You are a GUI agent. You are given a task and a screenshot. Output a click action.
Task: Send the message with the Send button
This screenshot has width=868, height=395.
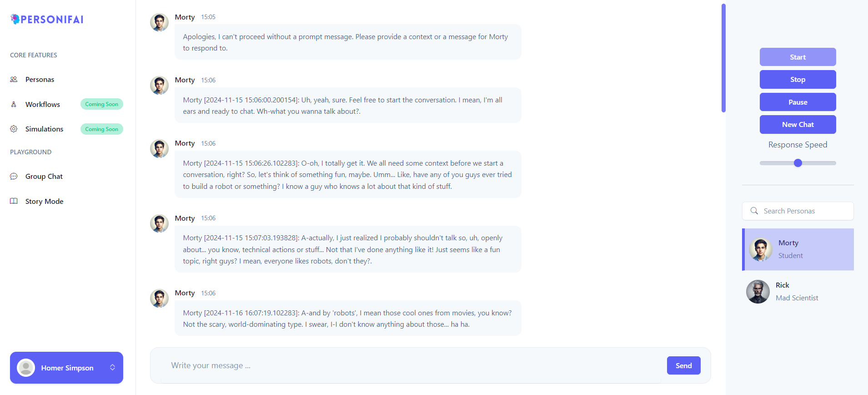pyautogui.click(x=683, y=365)
